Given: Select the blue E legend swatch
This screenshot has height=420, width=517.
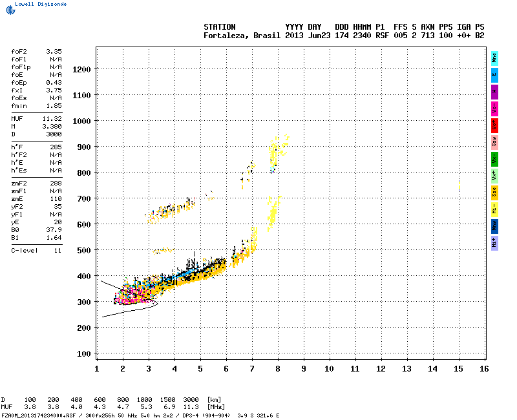Looking at the screenshot, I should 494,75.
